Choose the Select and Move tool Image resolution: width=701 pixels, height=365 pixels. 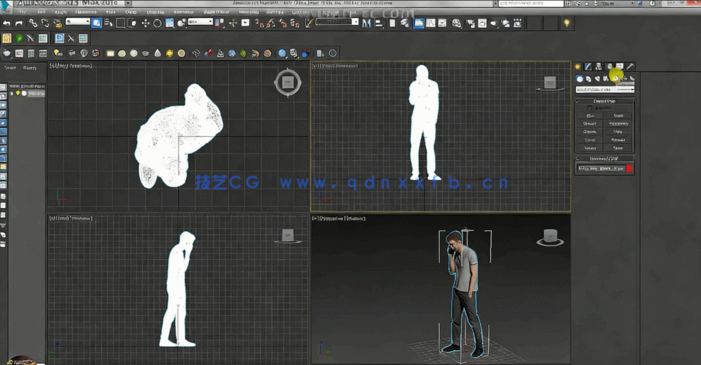click(145, 23)
